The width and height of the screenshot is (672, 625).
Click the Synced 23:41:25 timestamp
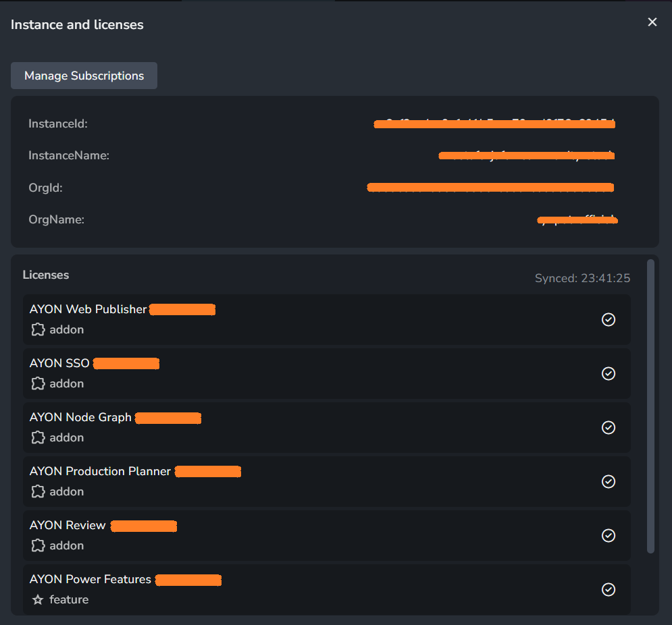click(x=582, y=279)
